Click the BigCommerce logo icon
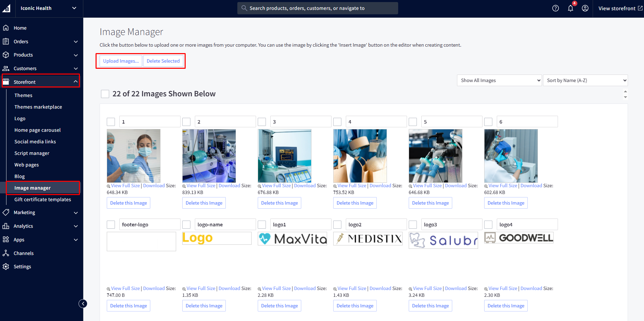Image resolution: width=644 pixels, height=321 pixels. tap(6, 8)
